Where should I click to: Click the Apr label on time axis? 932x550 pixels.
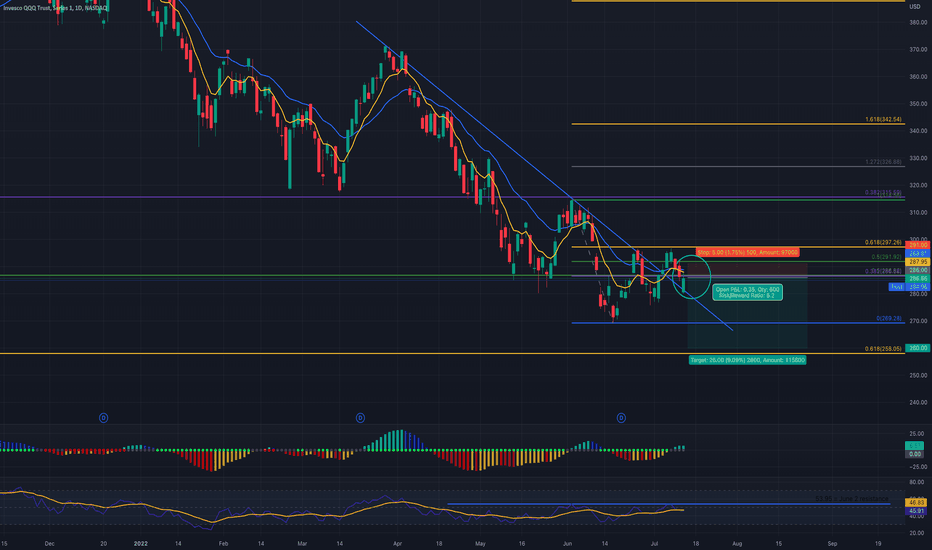click(x=398, y=543)
